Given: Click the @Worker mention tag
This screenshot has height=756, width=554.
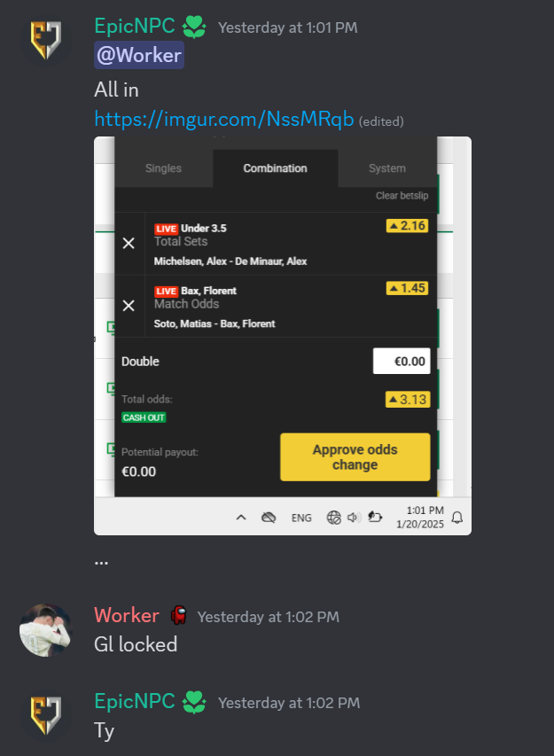Looking at the screenshot, I should [x=139, y=55].
